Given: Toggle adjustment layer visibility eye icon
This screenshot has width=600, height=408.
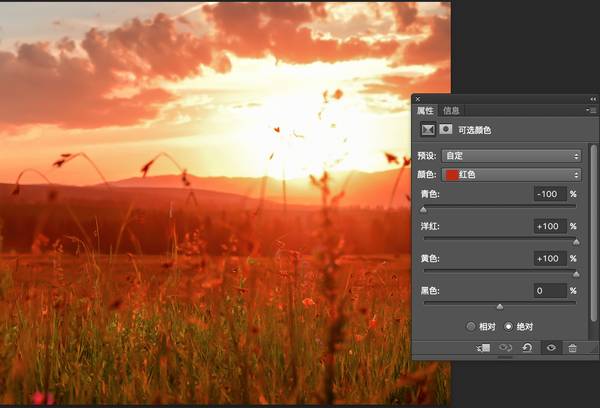Looking at the screenshot, I should pyautogui.click(x=551, y=348).
